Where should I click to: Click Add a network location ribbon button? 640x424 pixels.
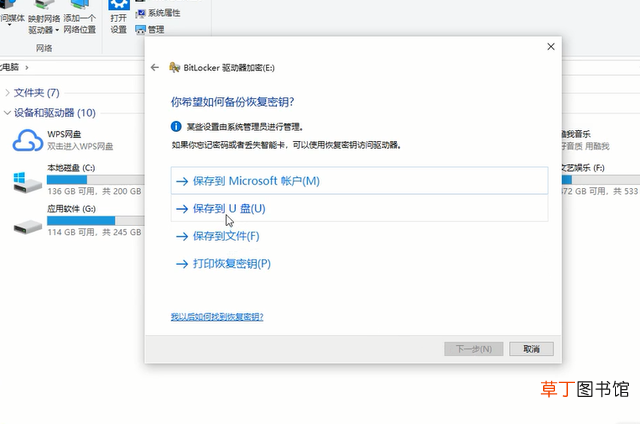[x=80, y=18]
